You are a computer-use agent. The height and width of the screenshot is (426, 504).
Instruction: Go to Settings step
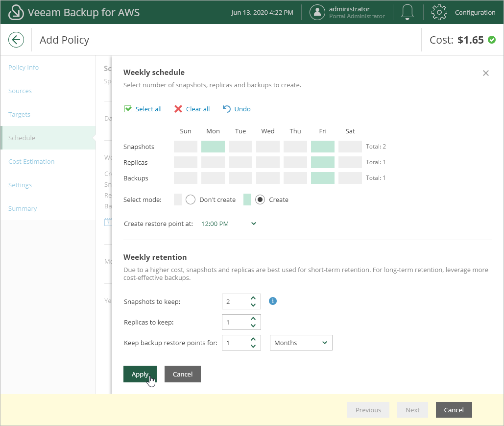(x=20, y=185)
